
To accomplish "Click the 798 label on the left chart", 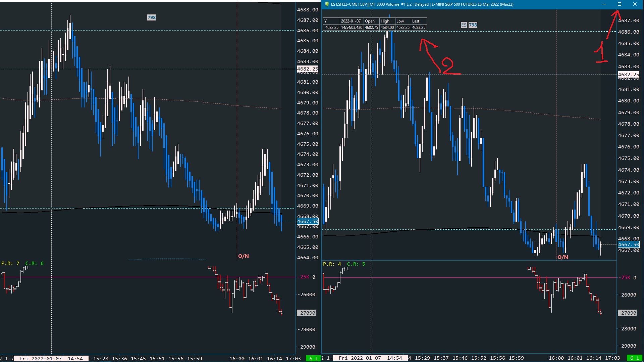I will (152, 17).
